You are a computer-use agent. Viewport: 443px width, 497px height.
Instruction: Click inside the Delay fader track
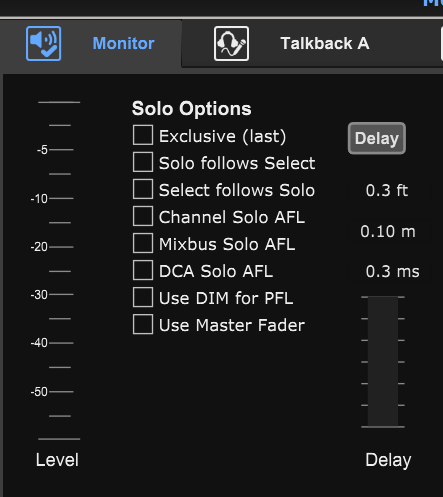click(383, 362)
